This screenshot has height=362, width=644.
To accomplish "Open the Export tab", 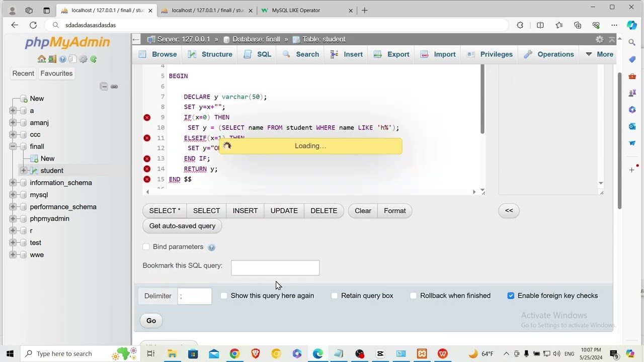I will coord(391,54).
